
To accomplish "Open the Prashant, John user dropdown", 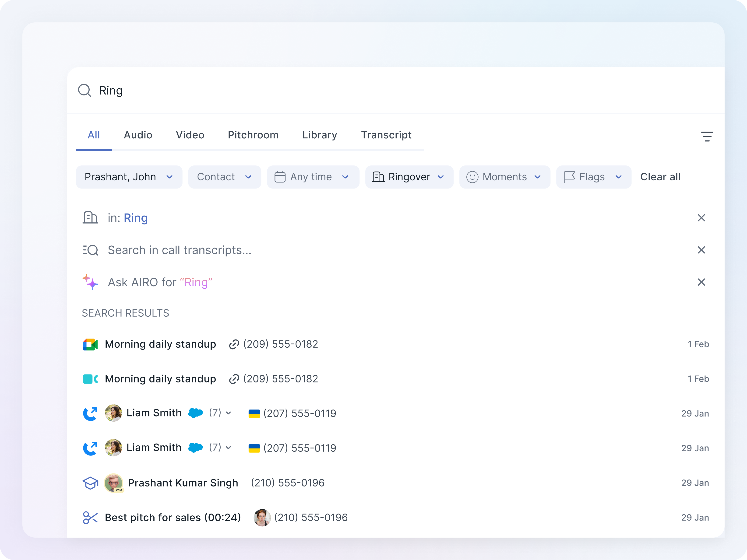I will pos(129,177).
